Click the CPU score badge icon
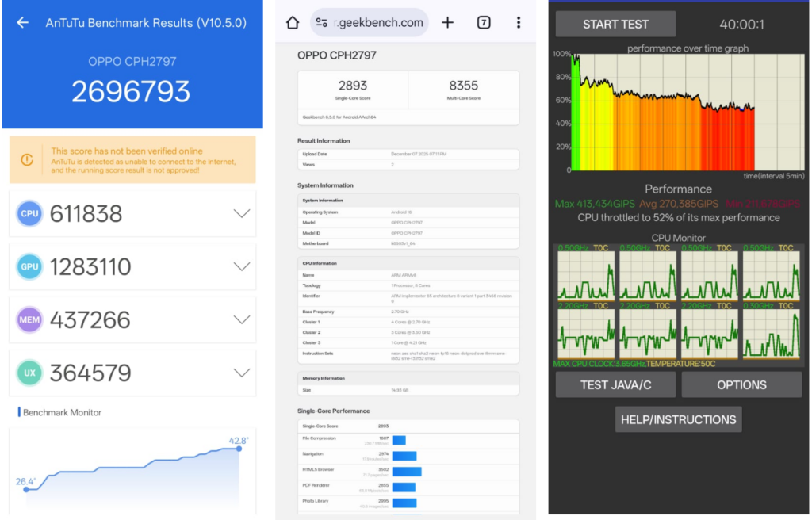The image size is (812, 520). [29, 213]
